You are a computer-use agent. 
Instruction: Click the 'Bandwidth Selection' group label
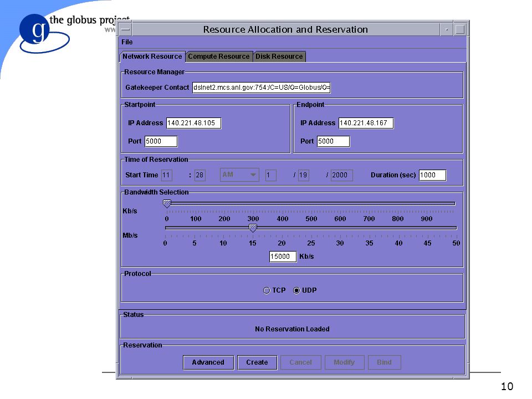tap(156, 192)
